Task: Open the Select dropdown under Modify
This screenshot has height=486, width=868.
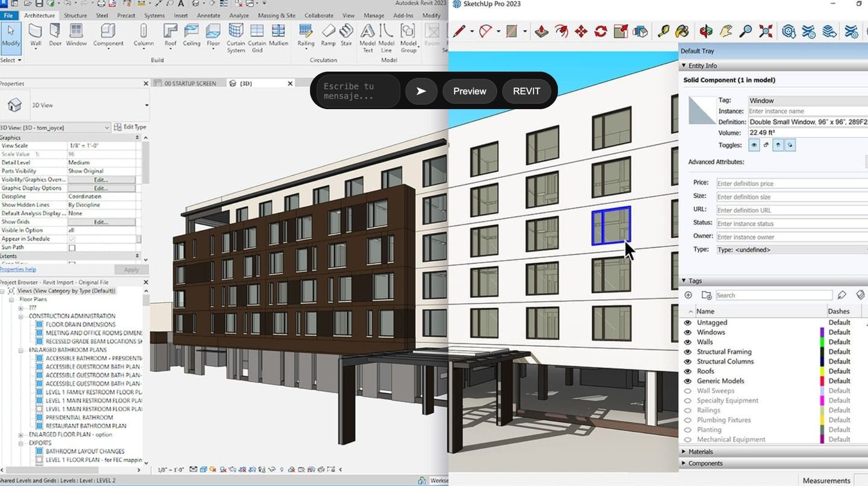Action: pos(11,60)
